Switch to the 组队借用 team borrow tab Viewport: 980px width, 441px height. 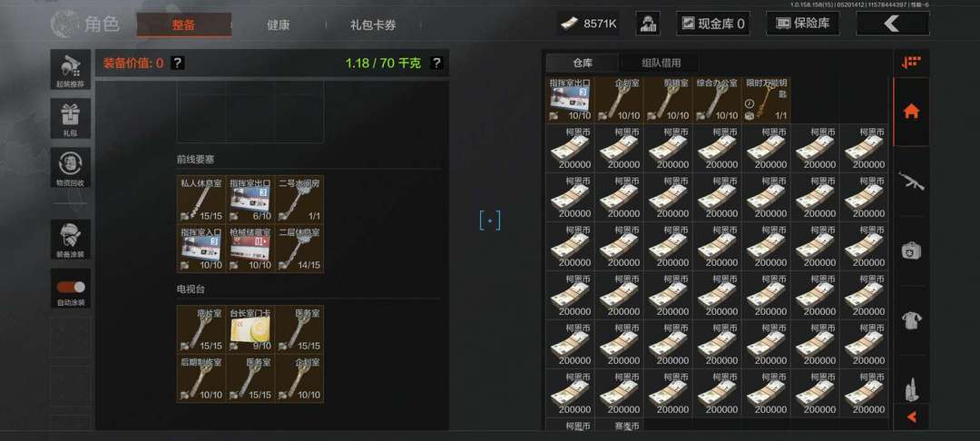tap(661, 63)
